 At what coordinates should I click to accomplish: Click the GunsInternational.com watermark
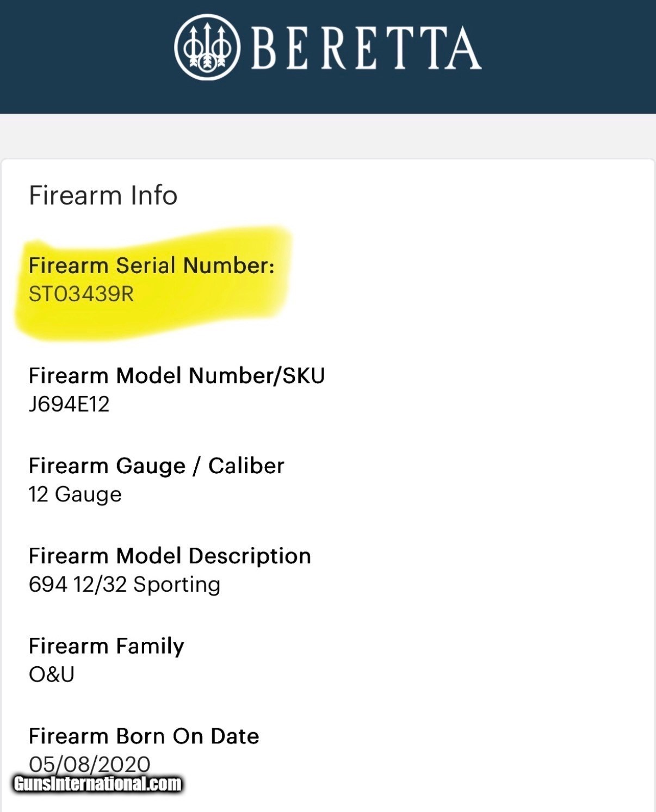(97, 784)
